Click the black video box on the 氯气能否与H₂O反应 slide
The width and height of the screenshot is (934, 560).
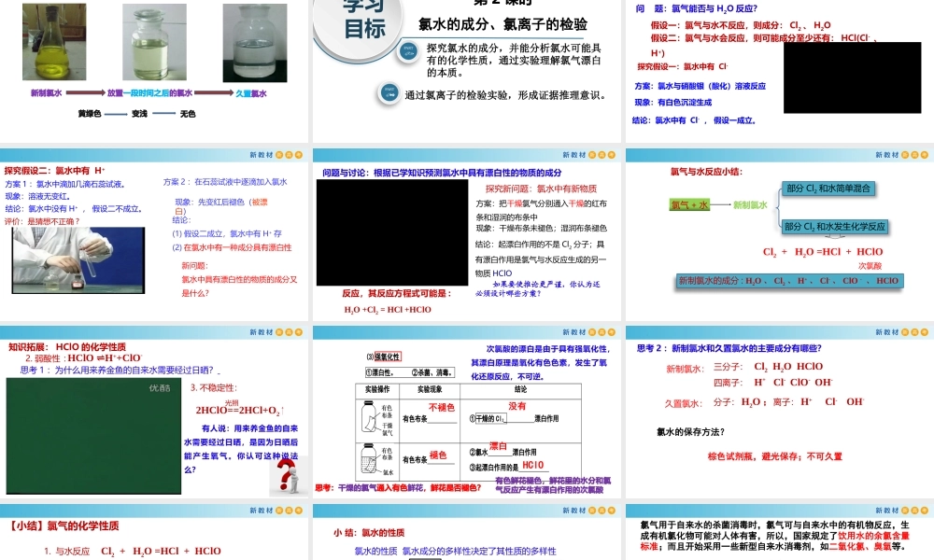point(853,77)
